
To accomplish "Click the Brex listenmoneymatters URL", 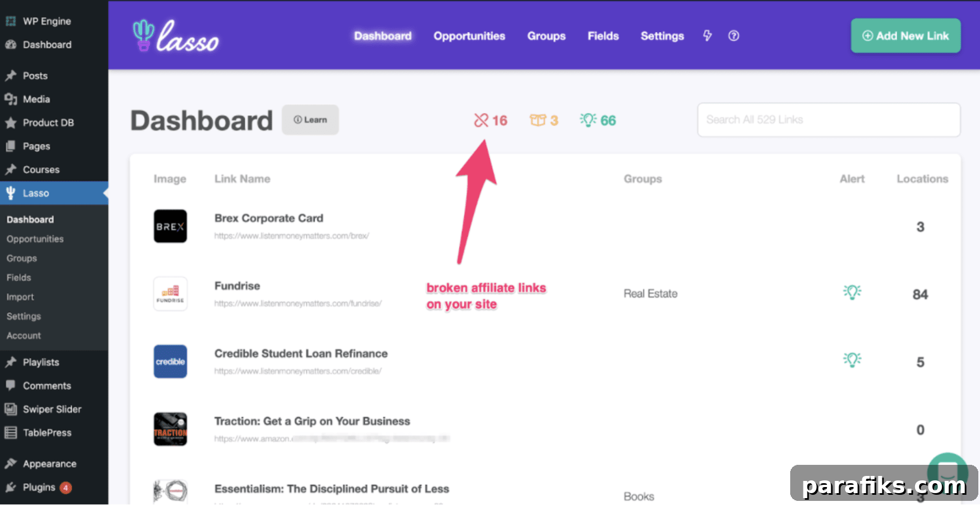I will click(x=292, y=236).
